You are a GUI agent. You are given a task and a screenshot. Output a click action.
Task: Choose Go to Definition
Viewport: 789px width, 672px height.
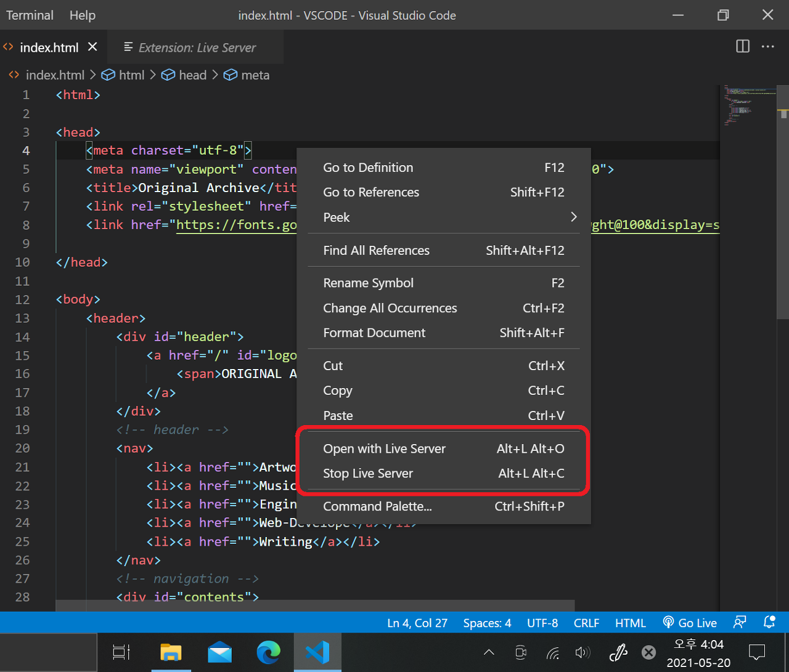coord(444,168)
